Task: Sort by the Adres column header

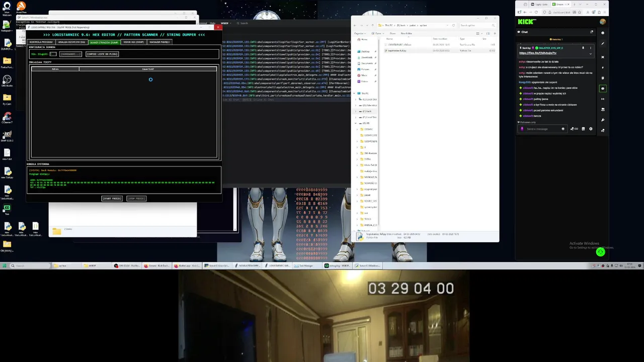Action: point(55,69)
